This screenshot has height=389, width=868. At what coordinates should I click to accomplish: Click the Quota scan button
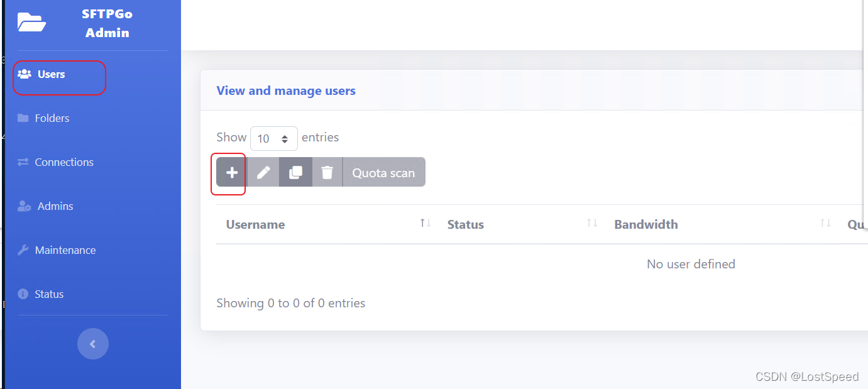383,172
